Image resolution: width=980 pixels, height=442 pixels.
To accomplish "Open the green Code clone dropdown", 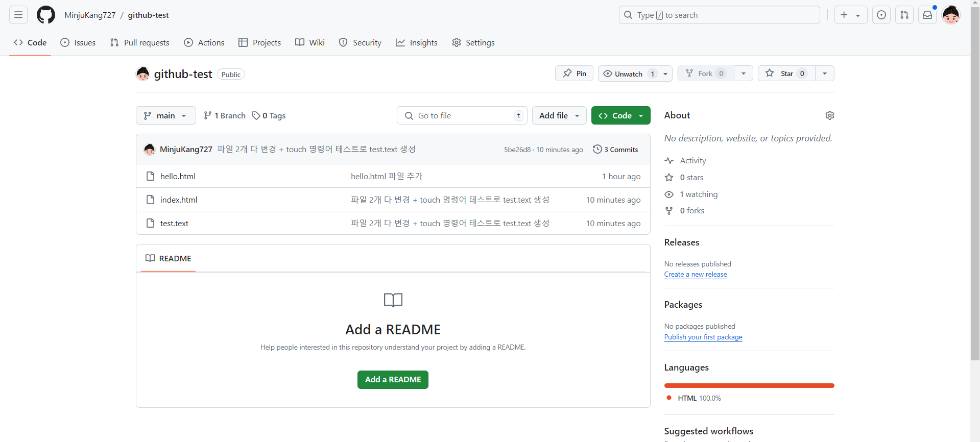I will pos(620,115).
